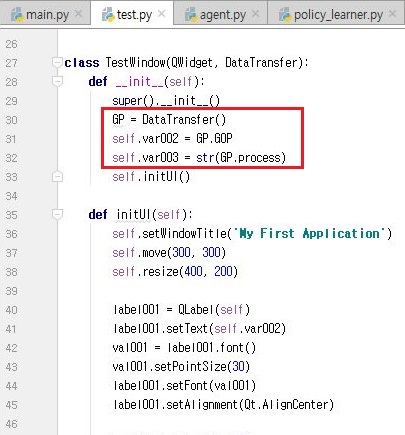Click the 'super().__init__()' line
Screen dimensions: 405x435
(166, 100)
